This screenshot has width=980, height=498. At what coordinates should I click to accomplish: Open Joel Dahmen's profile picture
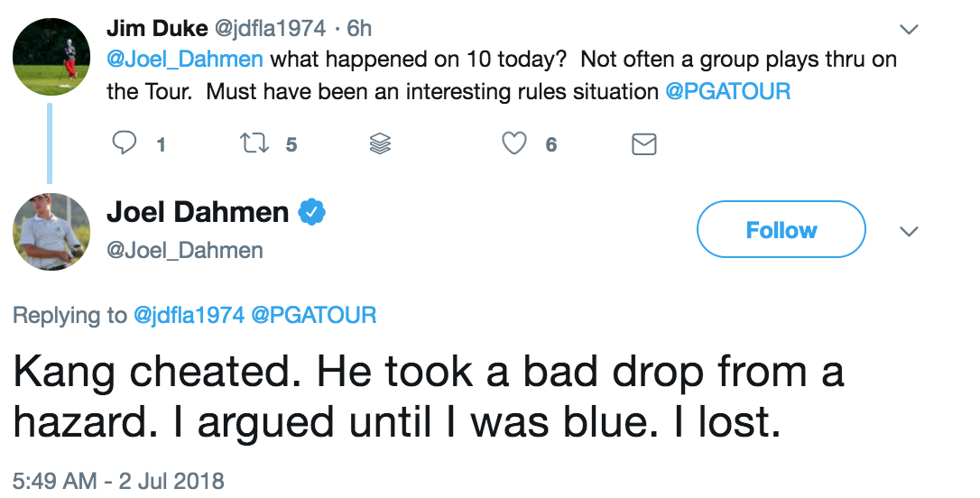(51, 231)
